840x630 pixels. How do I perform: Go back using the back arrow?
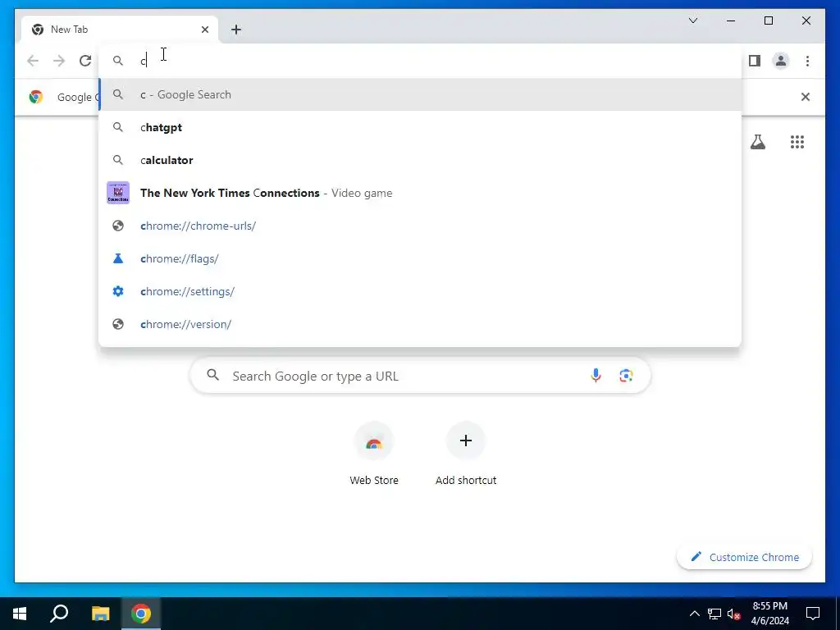33,61
